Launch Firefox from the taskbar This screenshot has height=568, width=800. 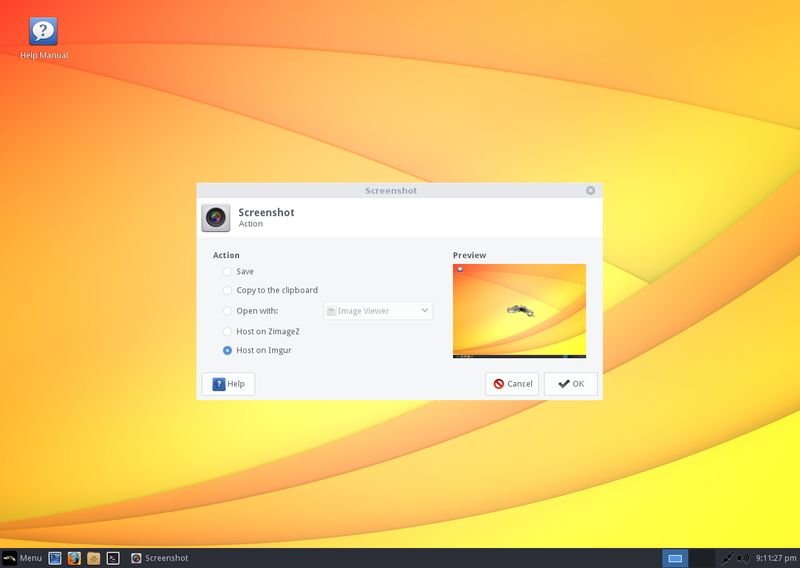click(74, 557)
